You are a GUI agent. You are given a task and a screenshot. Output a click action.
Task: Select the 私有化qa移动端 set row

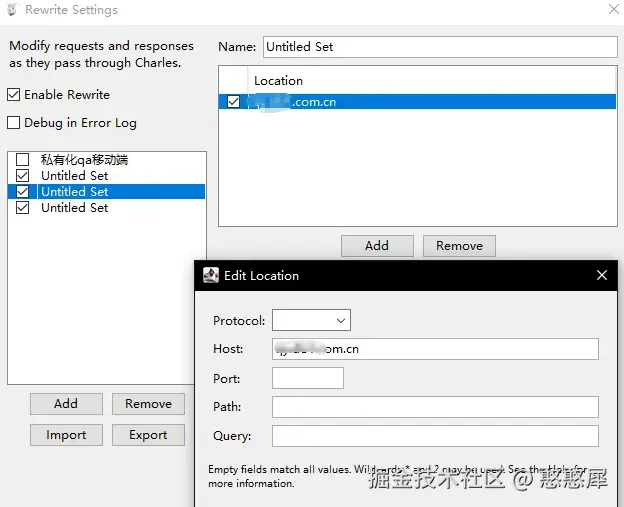pyautogui.click(x=107, y=160)
